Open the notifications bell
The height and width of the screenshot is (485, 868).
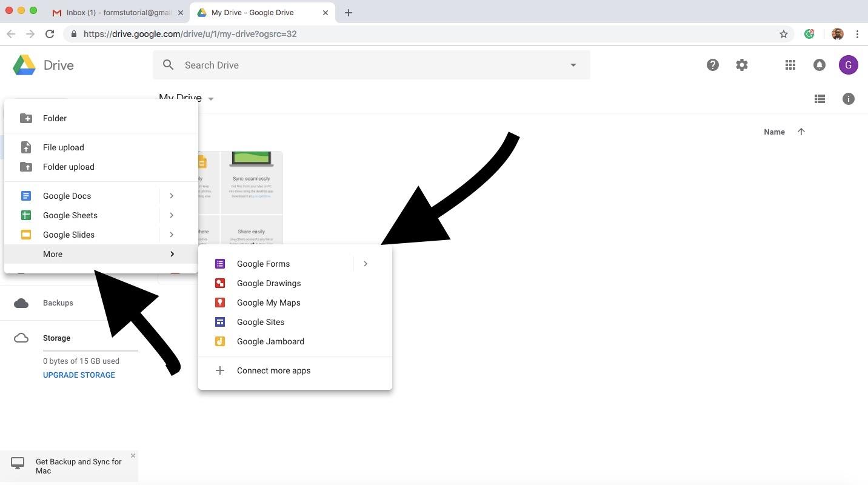820,65
